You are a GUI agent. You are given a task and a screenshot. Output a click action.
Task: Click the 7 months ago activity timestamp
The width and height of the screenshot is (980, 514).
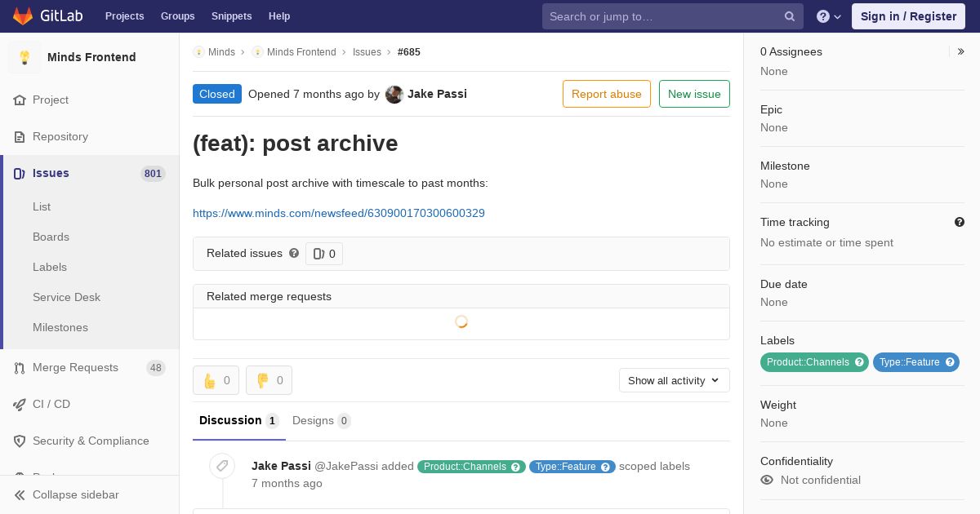coord(287,483)
